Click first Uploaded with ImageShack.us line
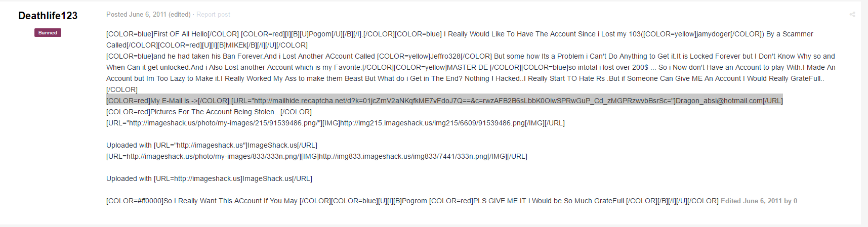The width and height of the screenshot is (868, 227). point(212,145)
